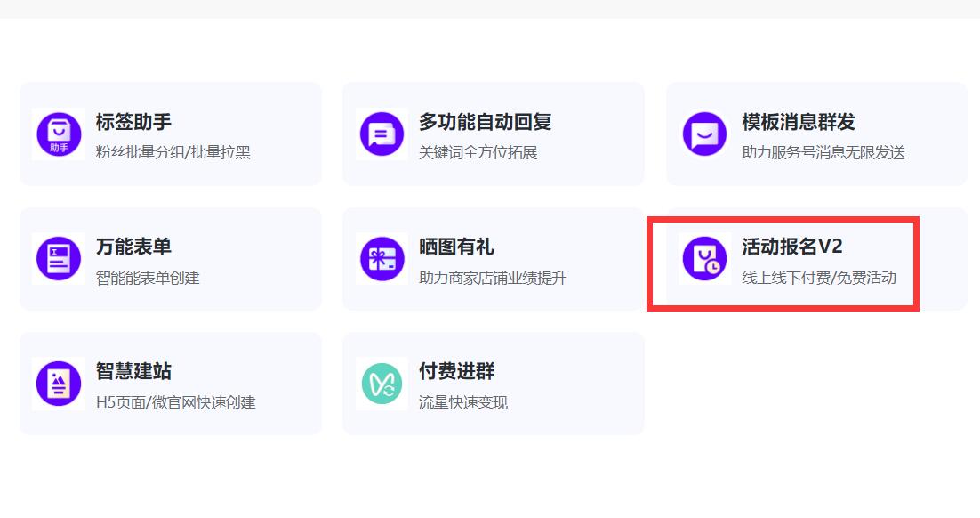
Task: Select the 智慧建站 page builder icon
Action: click(x=58, y=383)
